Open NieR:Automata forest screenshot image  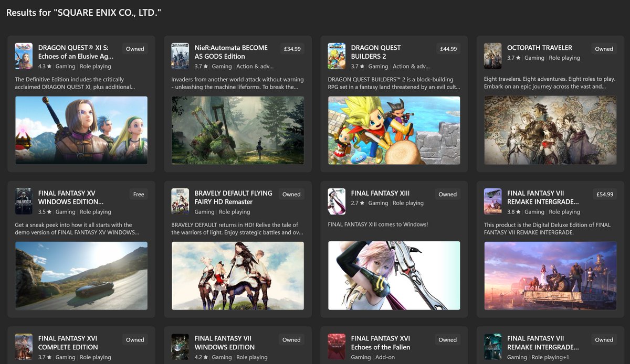click(x=238, y=130)
